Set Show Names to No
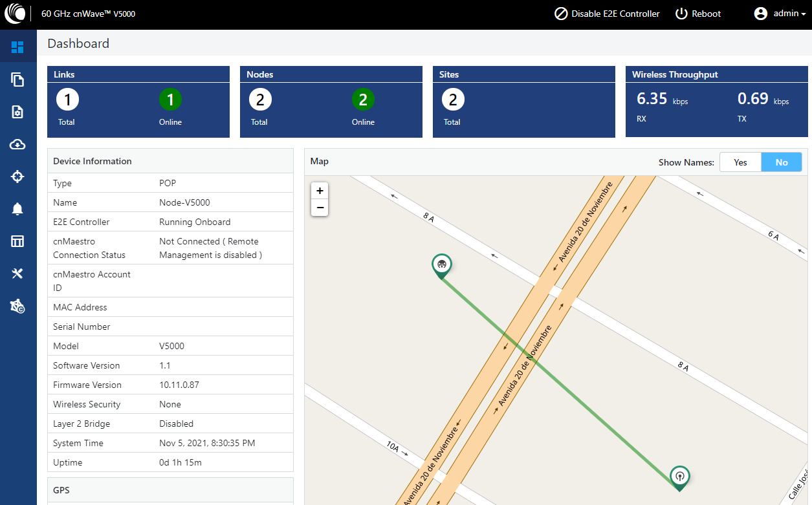The image size is (812, 505). click(x=782, y=162)
